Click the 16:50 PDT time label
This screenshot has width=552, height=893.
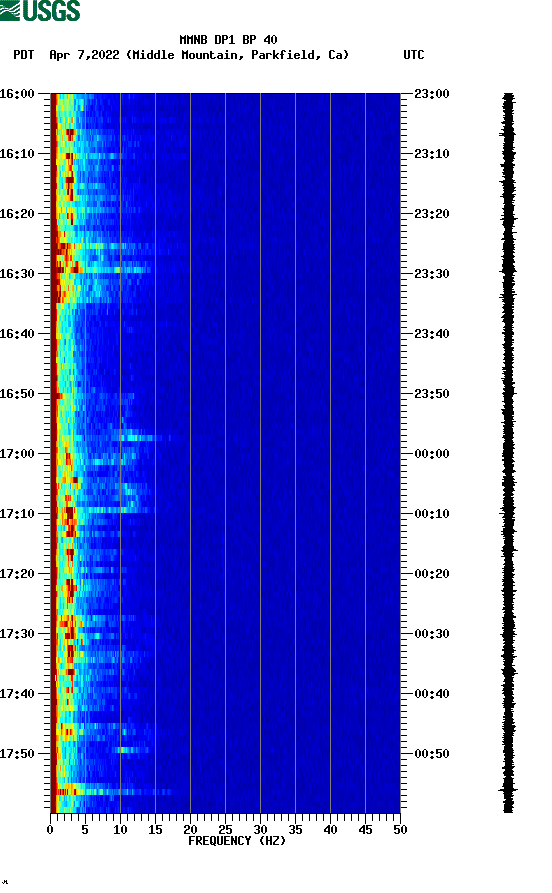click(x=17, y=394)
